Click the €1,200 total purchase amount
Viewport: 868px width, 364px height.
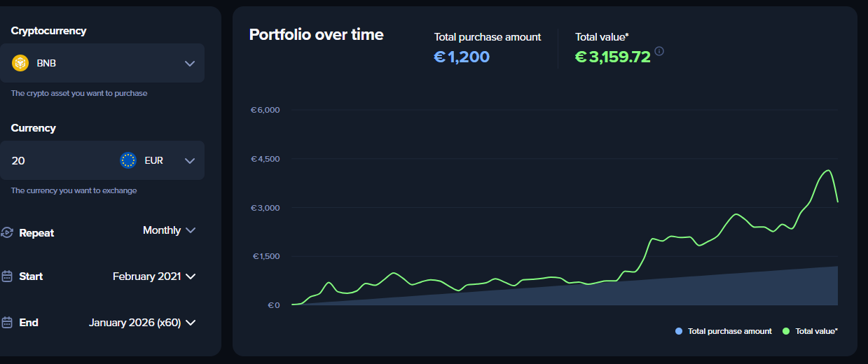pos(462,57)
